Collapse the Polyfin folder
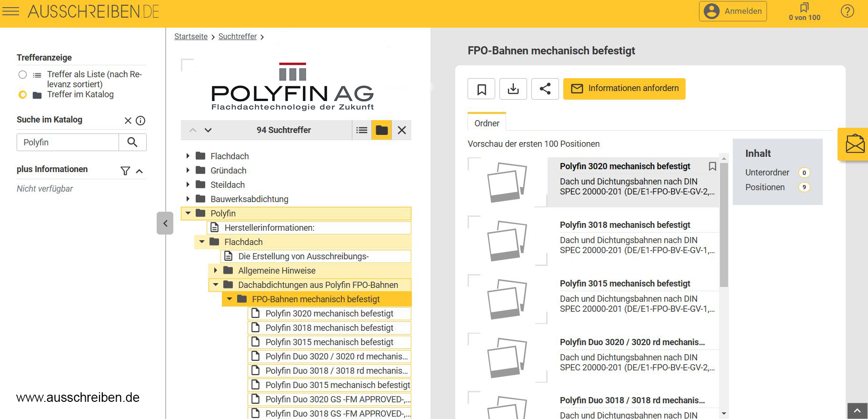Viewport: 868px width, 419px height. click(188, 213)
